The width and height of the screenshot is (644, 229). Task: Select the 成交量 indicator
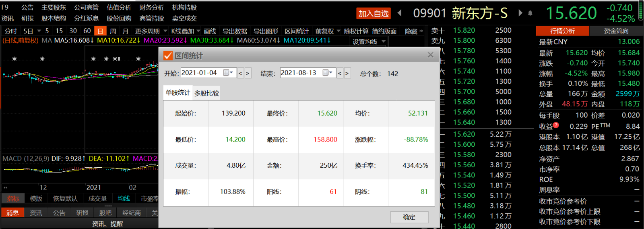[x=97, y=198]
